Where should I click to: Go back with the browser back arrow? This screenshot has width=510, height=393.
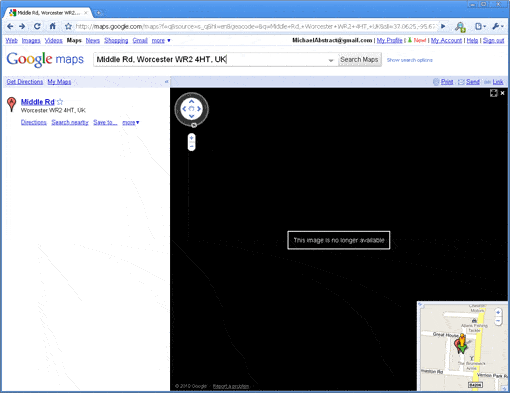click(10, 26)
